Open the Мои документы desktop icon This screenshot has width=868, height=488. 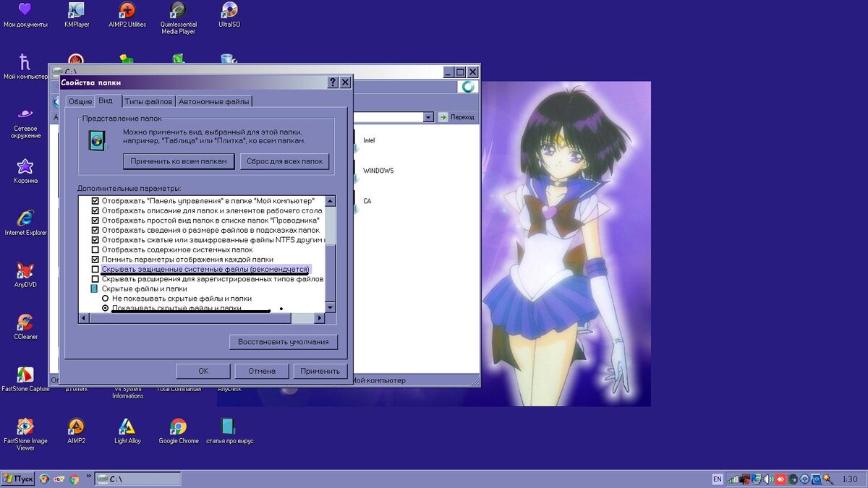25,15
